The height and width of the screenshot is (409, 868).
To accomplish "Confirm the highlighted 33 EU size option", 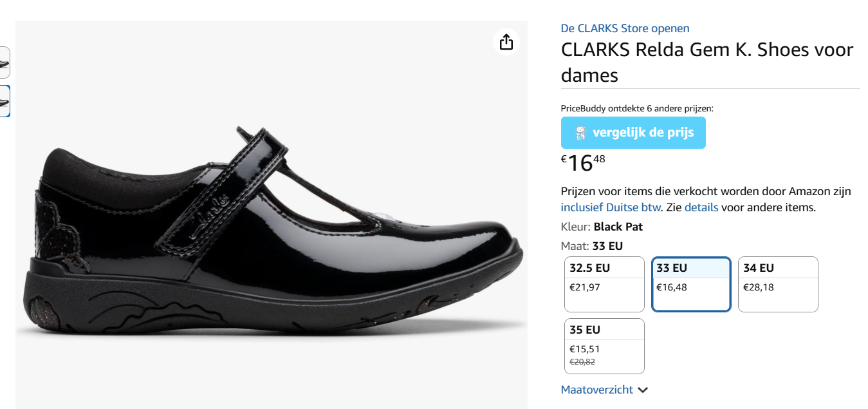I will [690, 283].
